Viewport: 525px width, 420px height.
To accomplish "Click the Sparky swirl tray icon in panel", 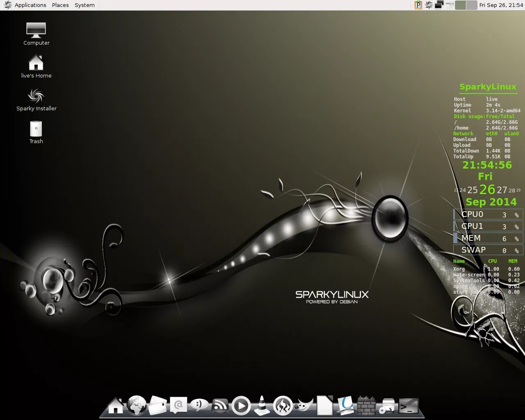I will point(429,5).
